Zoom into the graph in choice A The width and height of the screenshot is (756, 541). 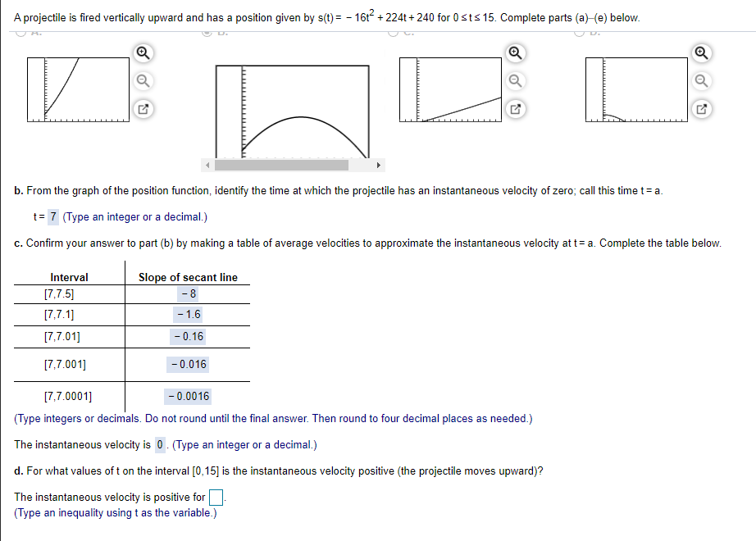[143, 52]
